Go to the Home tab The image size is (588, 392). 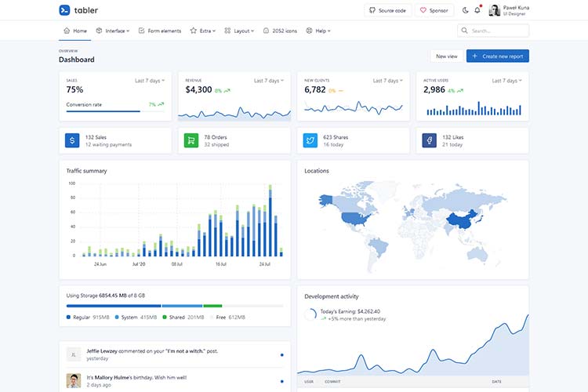click(75, 31)
